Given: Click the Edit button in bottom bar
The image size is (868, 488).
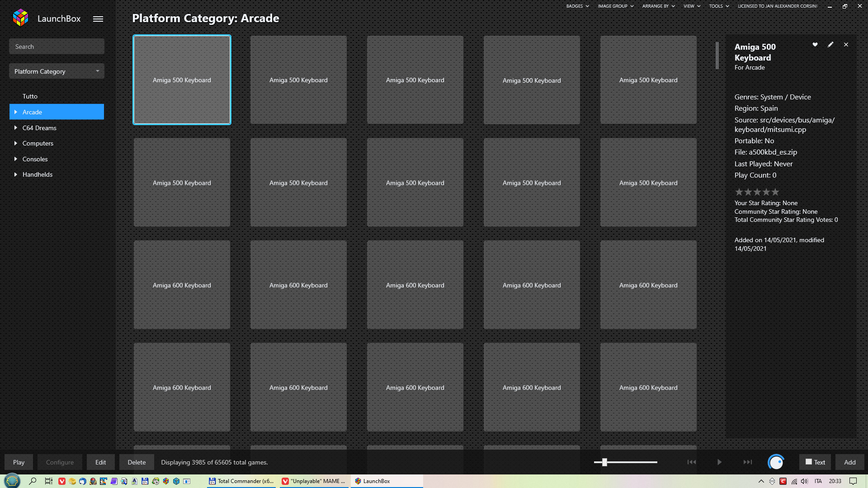Looking at the screenshot, I should click(100, 462).
